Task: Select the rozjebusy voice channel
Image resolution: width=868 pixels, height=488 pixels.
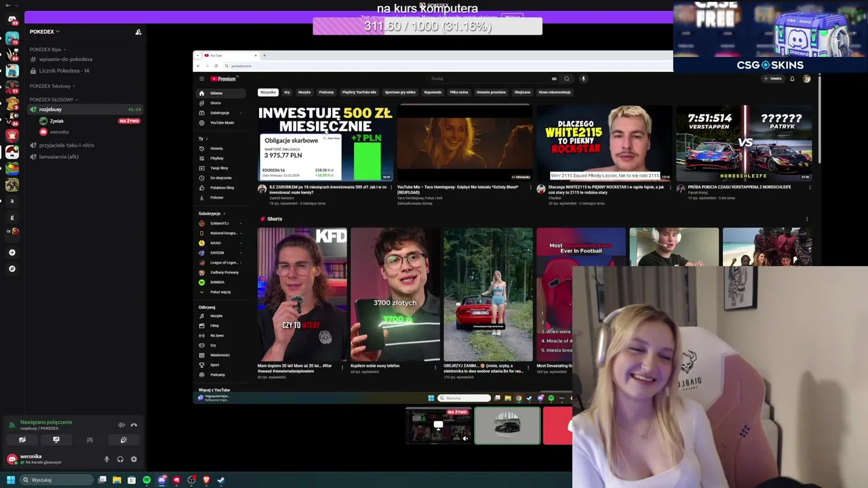Action: (85, 109)
